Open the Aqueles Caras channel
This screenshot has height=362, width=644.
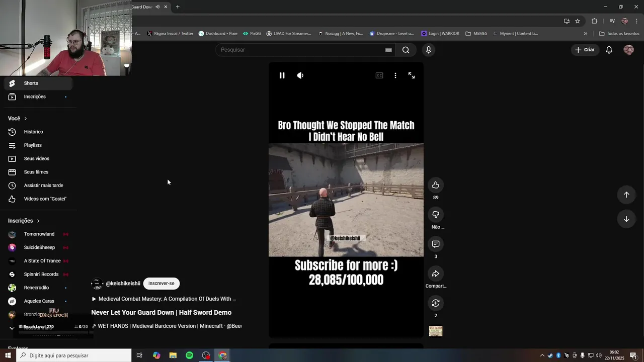point(39,301)
